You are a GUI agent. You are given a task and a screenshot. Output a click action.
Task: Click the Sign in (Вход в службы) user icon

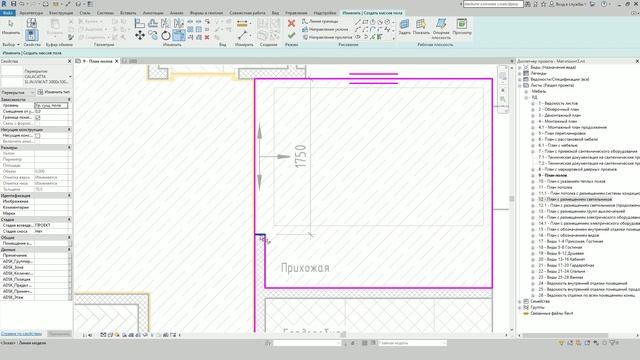pyautogui.click(x=568, y=4)
